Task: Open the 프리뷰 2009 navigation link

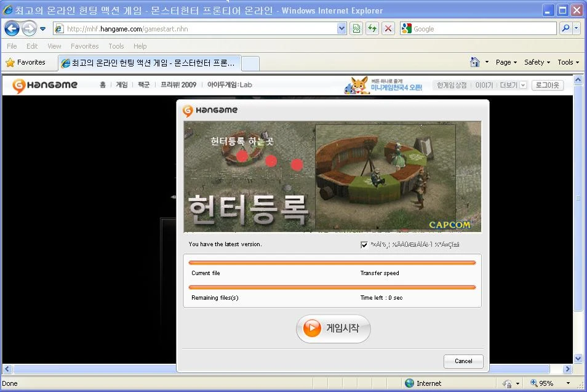Action: coord(178,85)
